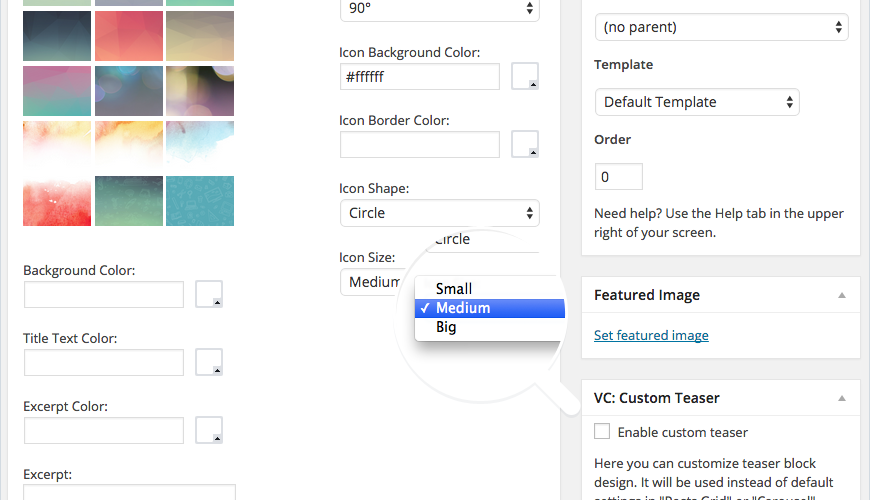Select Small icon size option

(x=454, y=289)
